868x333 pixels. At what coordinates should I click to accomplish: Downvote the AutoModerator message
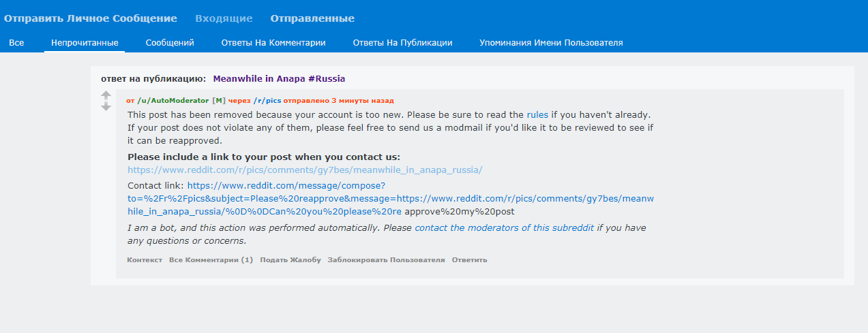click(106, 107)
